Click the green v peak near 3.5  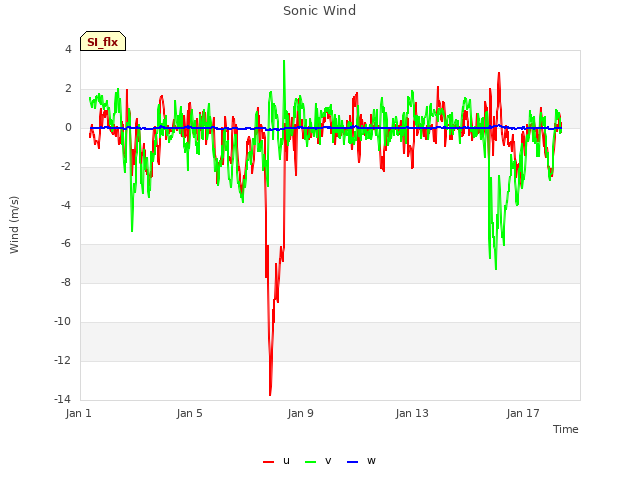[284, 61]
